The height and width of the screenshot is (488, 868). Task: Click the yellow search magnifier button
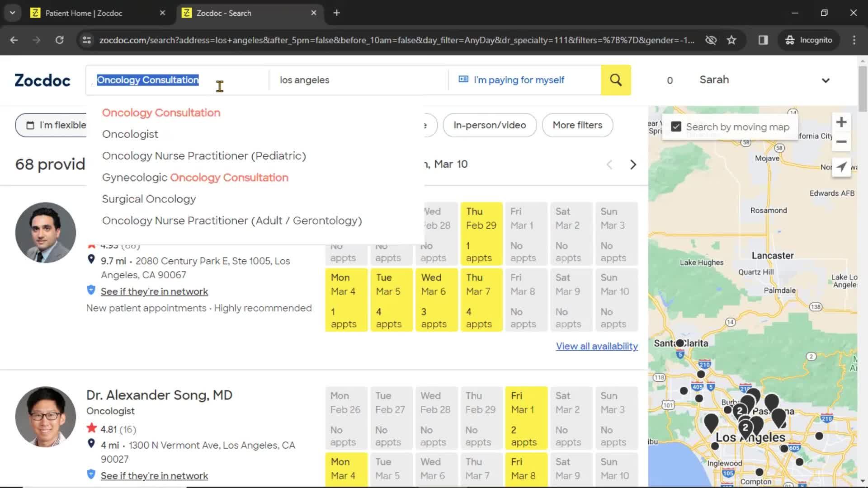pyautogui.click(x=616, y=80)
